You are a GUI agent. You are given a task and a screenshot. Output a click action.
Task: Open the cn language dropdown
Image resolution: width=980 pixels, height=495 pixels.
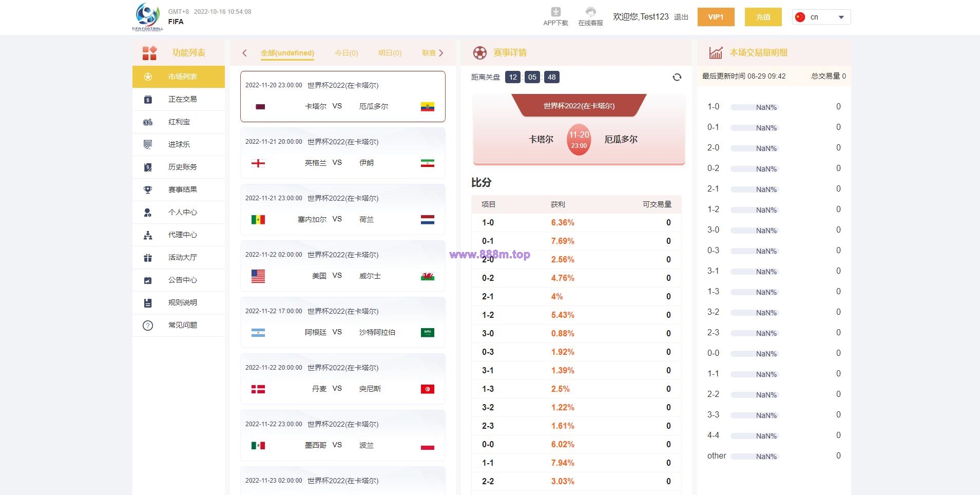(x=821, y=17)
